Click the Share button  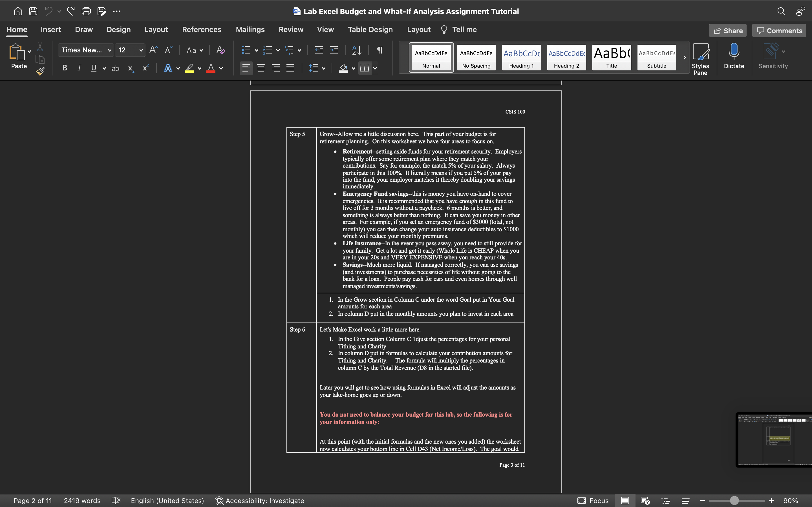(x=727, y=30)
